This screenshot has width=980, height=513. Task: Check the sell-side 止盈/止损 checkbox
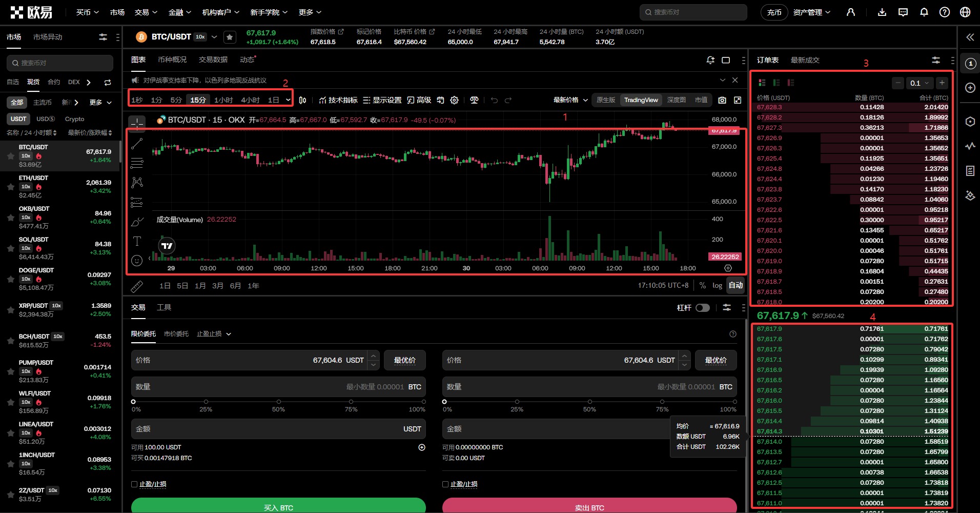(445, 484)
